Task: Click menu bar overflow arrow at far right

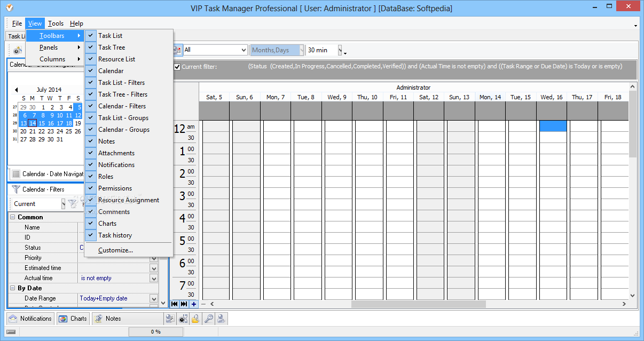Action: click(x=635, y=26)
